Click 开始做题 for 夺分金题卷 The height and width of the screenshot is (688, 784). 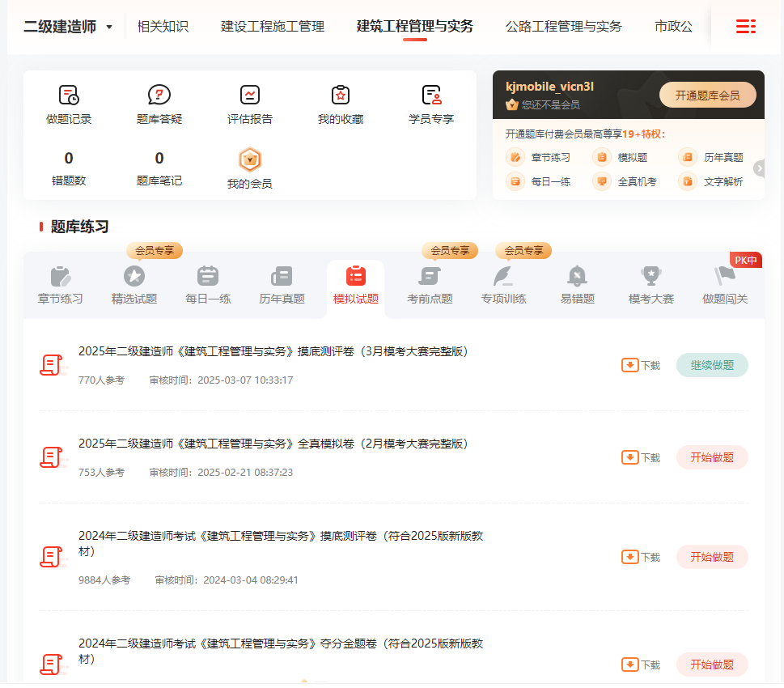(x=712, y=665)
